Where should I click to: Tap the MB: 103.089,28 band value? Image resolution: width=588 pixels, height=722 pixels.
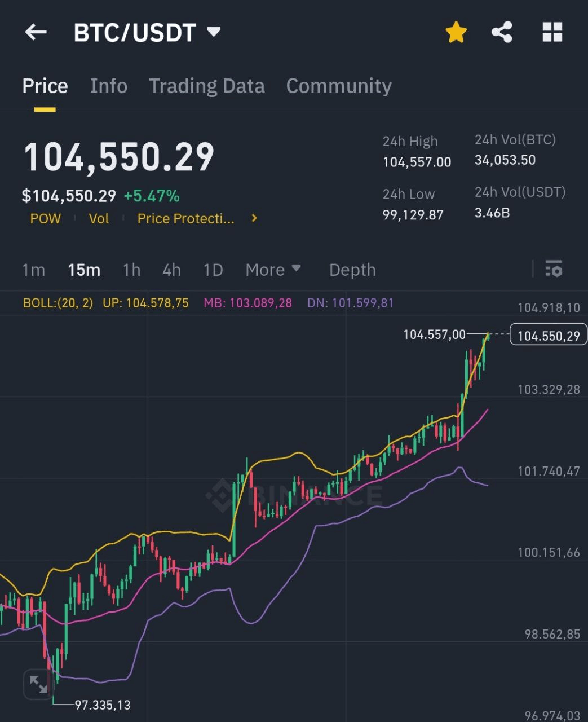[x=248, y=303]
